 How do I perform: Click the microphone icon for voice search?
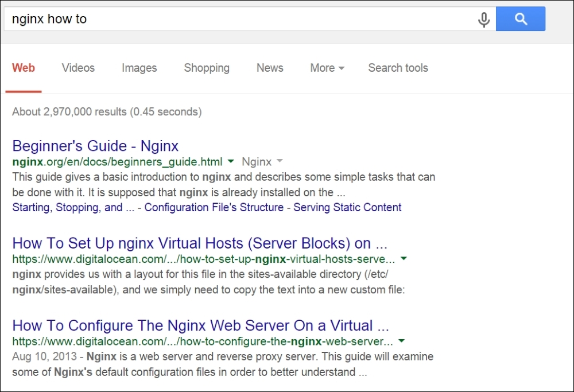pyautogui.click(x=484, y=19)
